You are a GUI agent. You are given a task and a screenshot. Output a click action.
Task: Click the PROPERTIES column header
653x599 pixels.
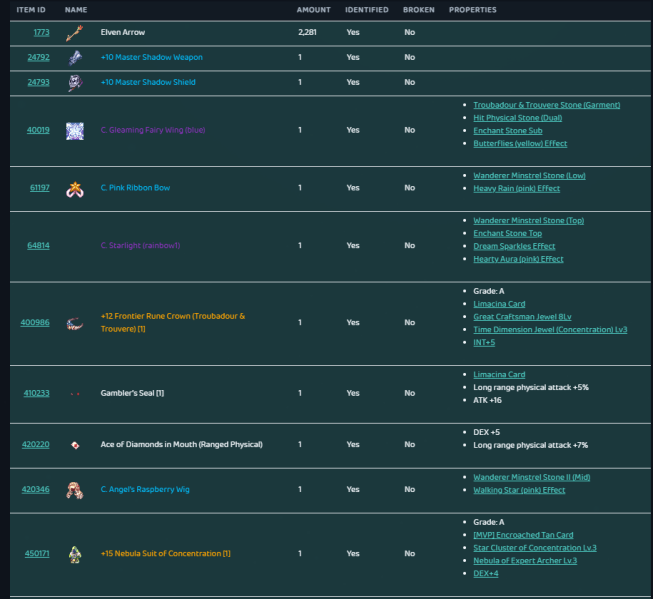[473, 10]
